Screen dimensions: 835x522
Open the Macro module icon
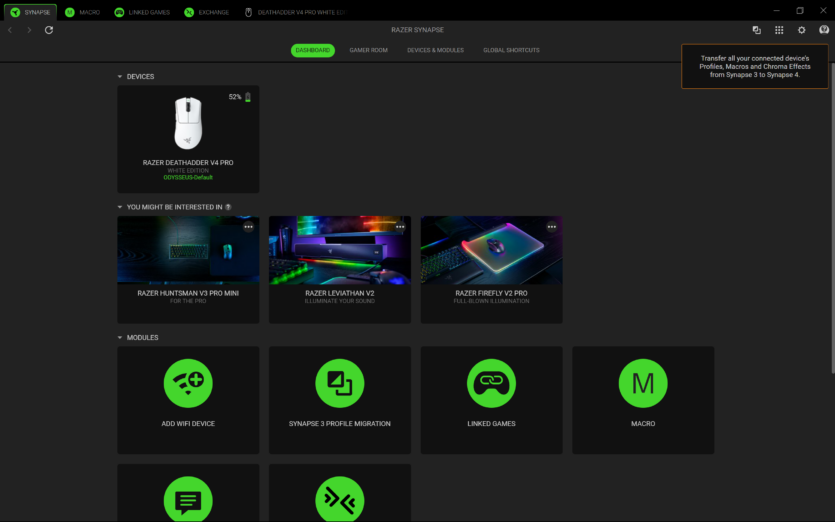643,383
